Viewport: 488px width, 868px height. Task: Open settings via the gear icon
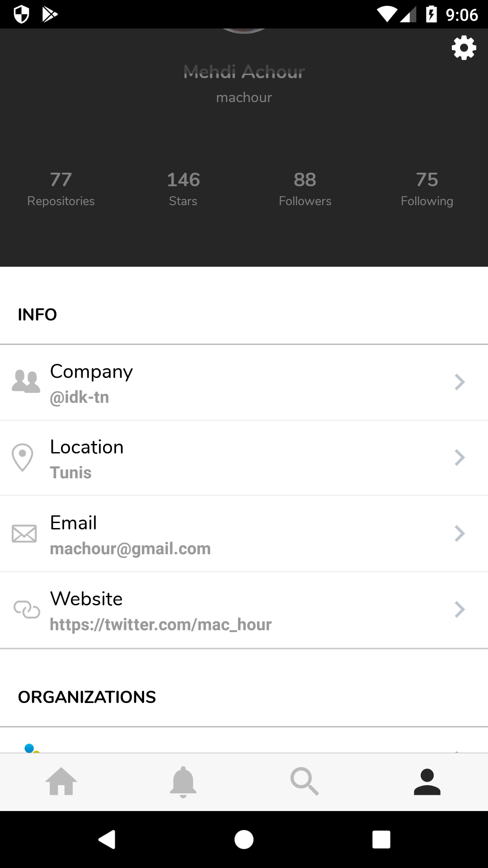pyautogui.click(x=464, y=48)
